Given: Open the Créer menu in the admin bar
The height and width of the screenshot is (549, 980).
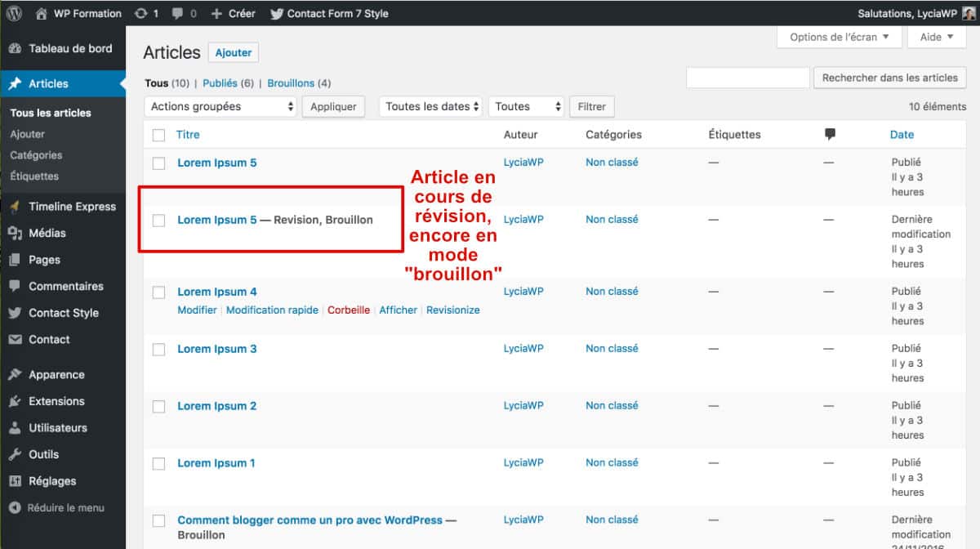Looking at the screenshot, I should (x=234, y=12).
